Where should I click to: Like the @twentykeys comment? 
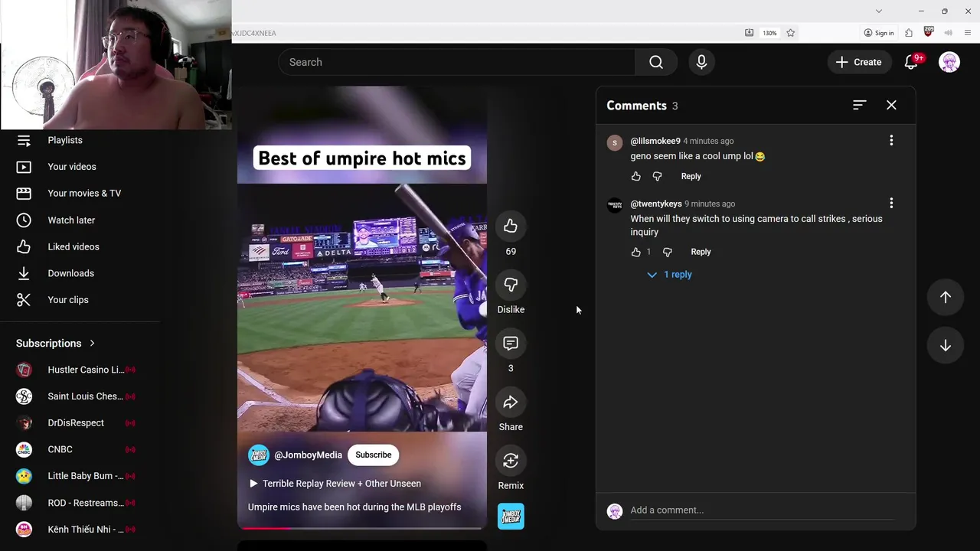635,252
